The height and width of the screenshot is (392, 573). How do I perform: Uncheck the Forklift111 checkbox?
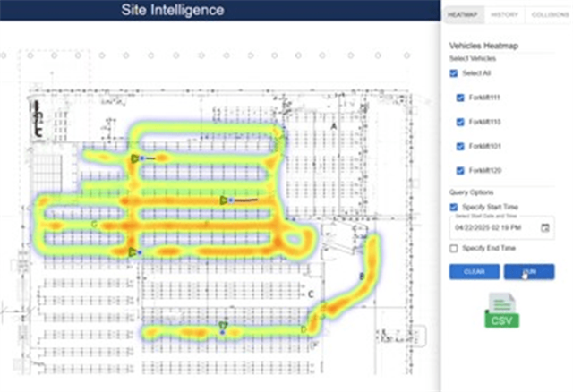460,98
